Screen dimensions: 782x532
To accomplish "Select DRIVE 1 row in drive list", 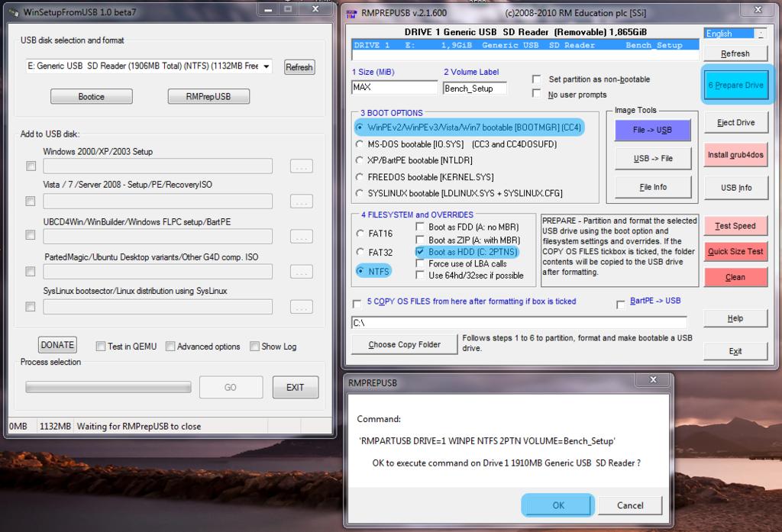I will tap(525, 45).
